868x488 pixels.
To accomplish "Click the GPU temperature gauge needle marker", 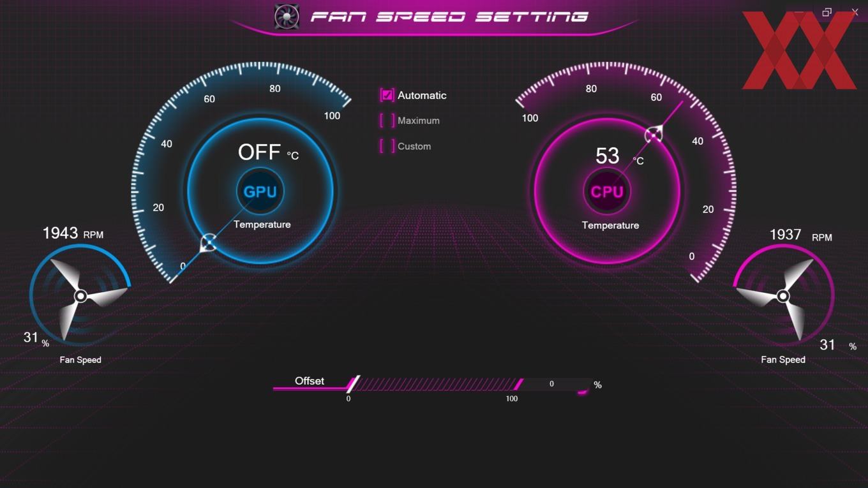I will click(208, 243).
